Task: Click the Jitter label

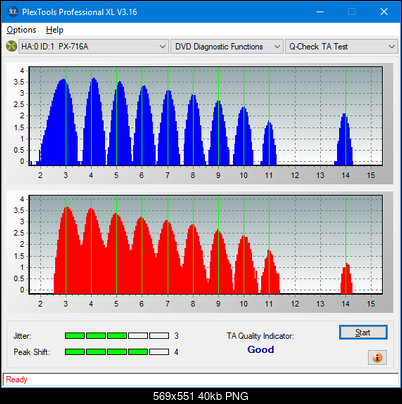Action: pyautogui.click(x=22, y=336)
